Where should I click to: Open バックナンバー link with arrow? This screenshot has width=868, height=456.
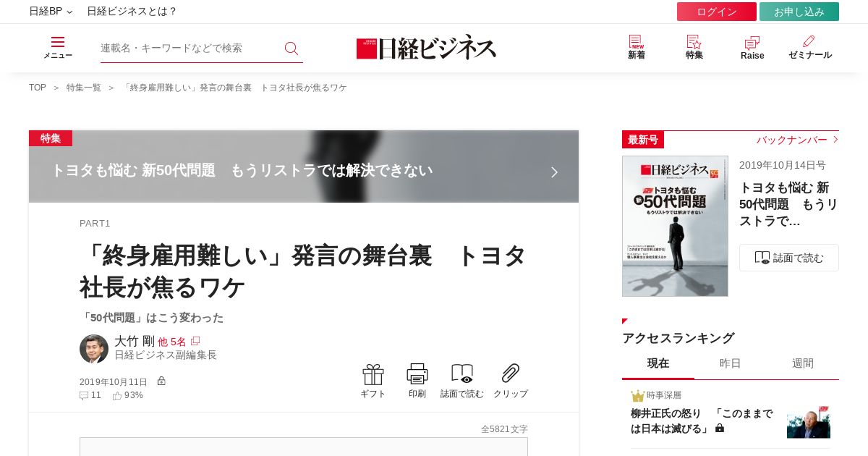coord(798,140)
